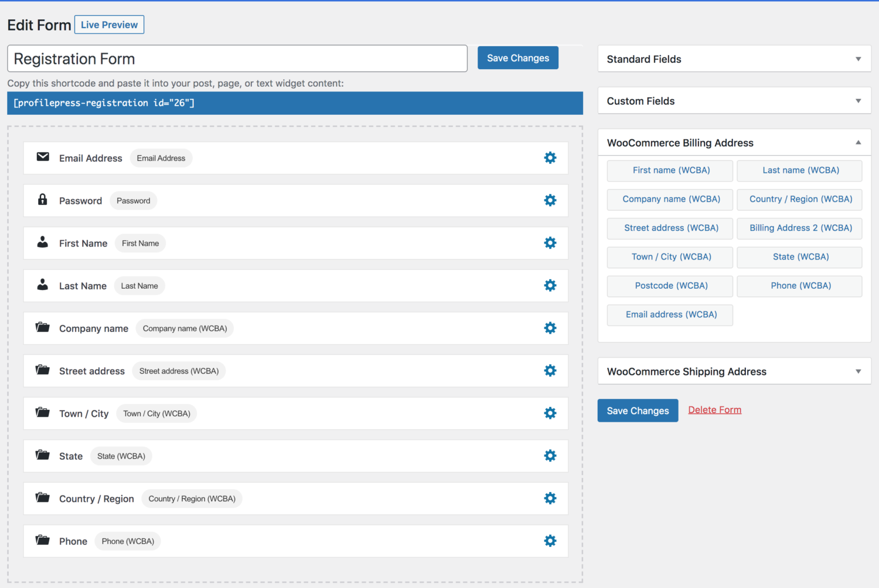Click Country / Region (WCBA) tag in form row
Image resolution: width=879 pixels, height=588 pixels.
click(192, 498)
